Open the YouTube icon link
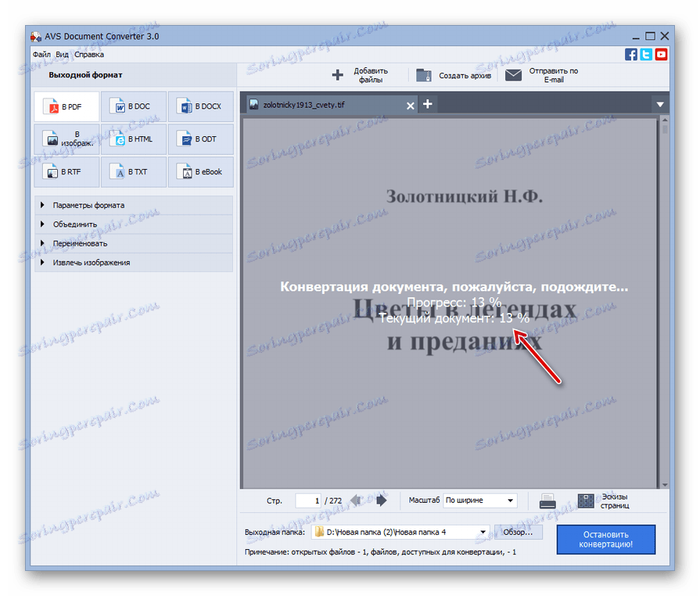Viewport: 700px width, 596px height. tap(661, 55)
